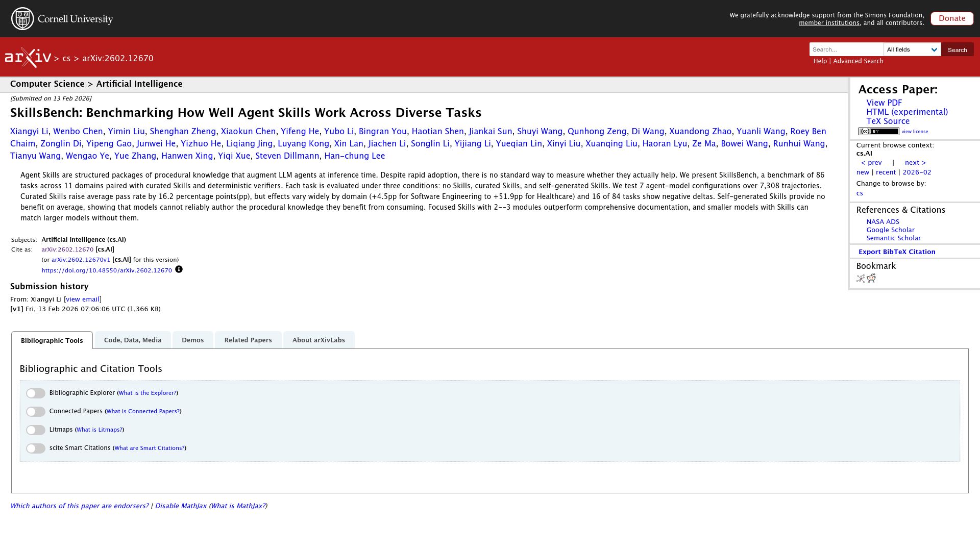Open the Demos tab
The image size is (980, 551).
pyautogui.click(x=192, y=340)
